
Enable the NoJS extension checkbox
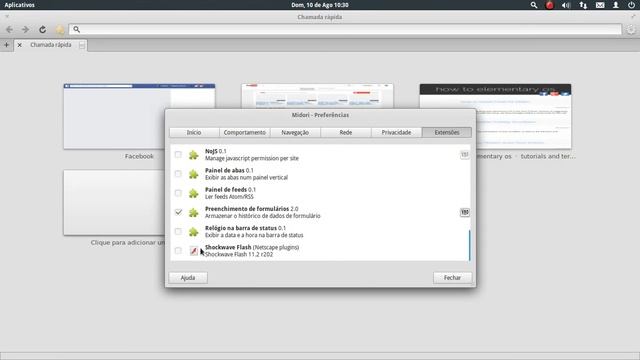point(178,154)
